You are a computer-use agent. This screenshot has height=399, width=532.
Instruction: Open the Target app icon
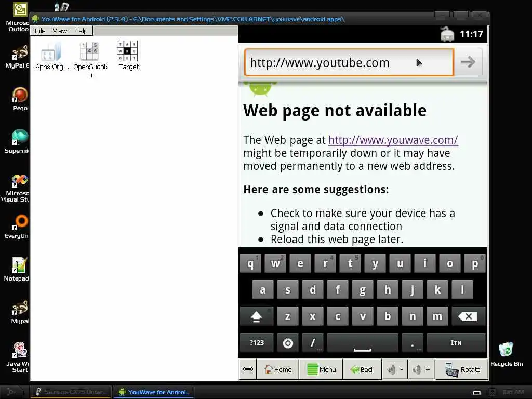point(128,56)
